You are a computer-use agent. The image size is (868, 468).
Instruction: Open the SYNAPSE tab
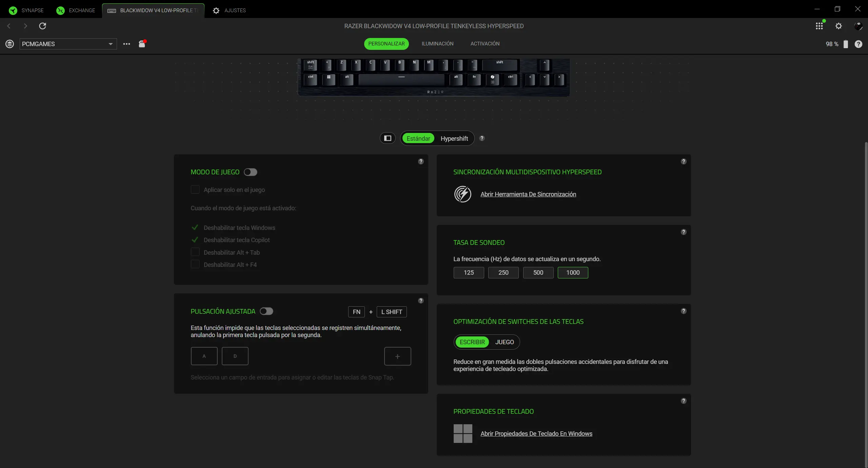click(x=26, y=11)
